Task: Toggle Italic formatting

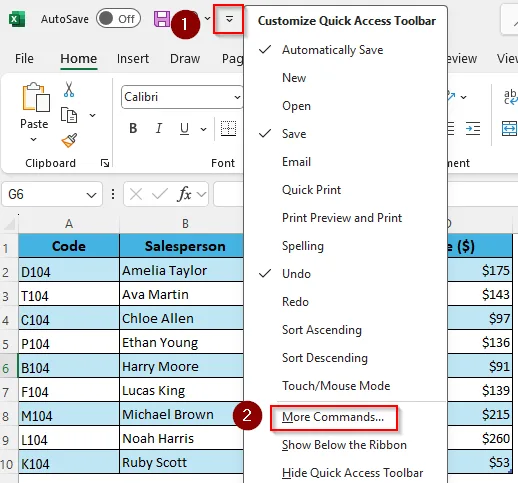Action: (159, 128)
